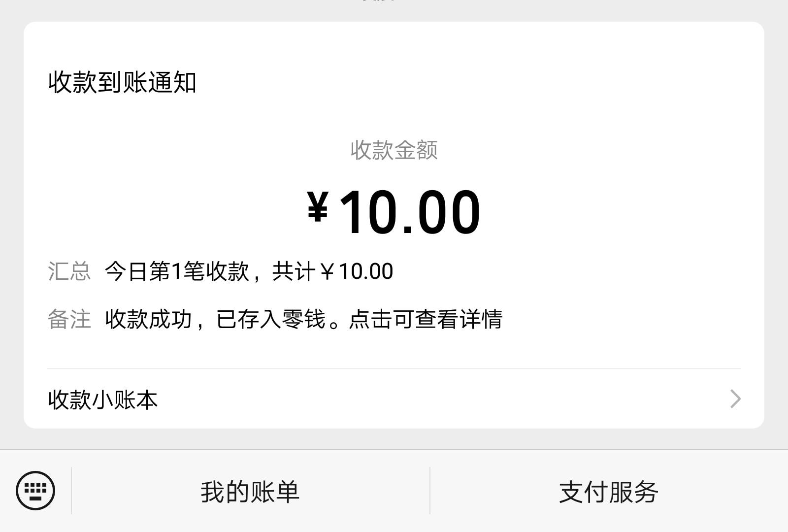This screenshot has width=788, height=532.
Task: Click the large ¥ currency symbol
Action: (x=318, y=208)
